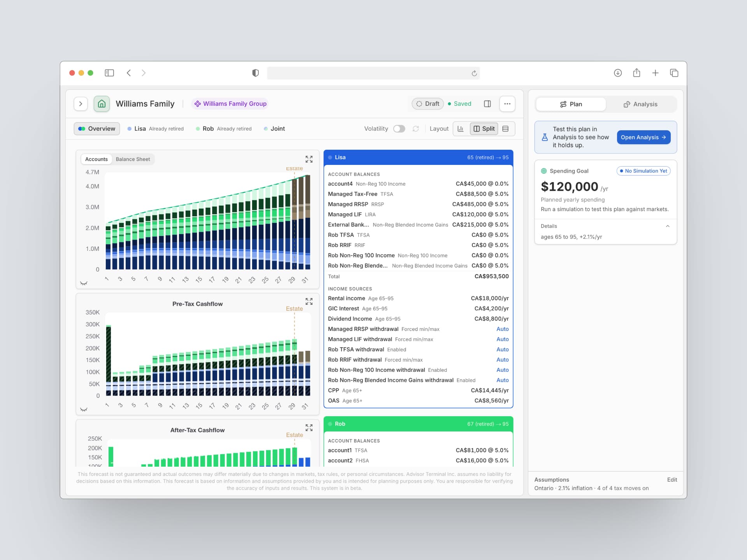Choose the Split layout option
747x560 pixels.
[x=484, y=129]
